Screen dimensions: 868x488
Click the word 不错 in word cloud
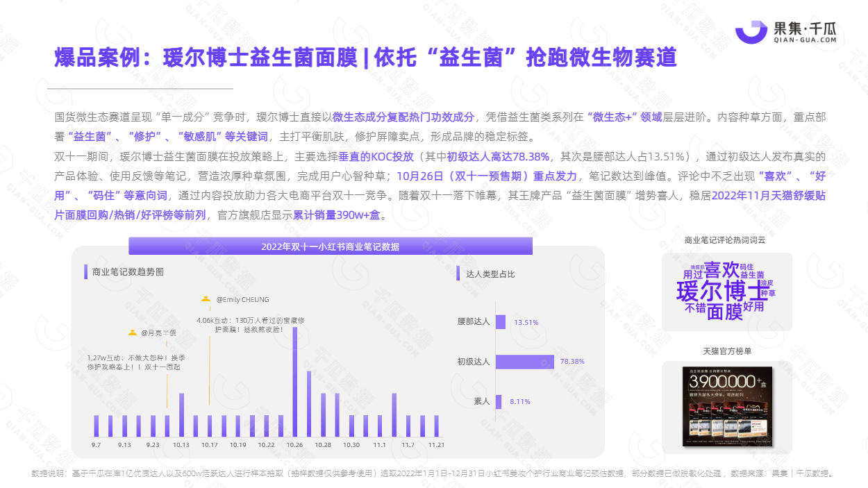(x=694, y=308)
